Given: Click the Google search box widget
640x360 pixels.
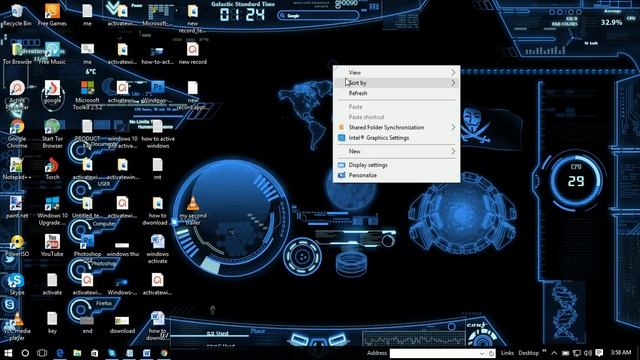Looking at the screenshot, I should (318, 16).
